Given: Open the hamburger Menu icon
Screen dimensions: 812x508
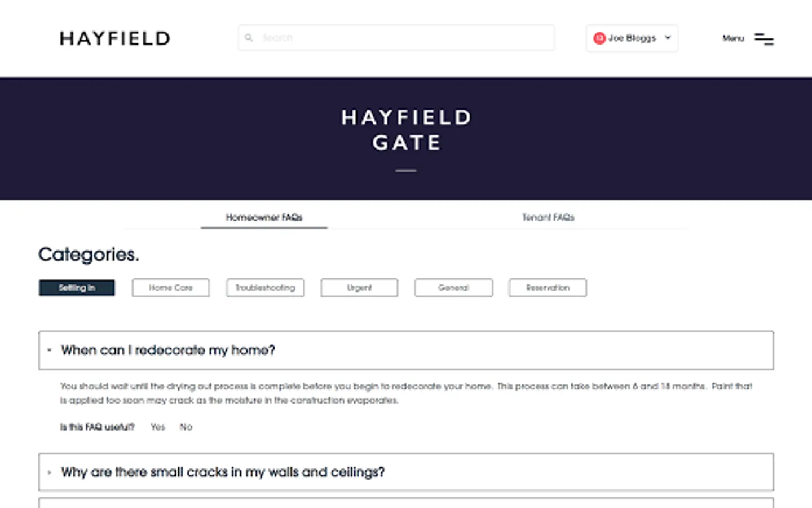Looking at the screenshot, I should [764, 38].
